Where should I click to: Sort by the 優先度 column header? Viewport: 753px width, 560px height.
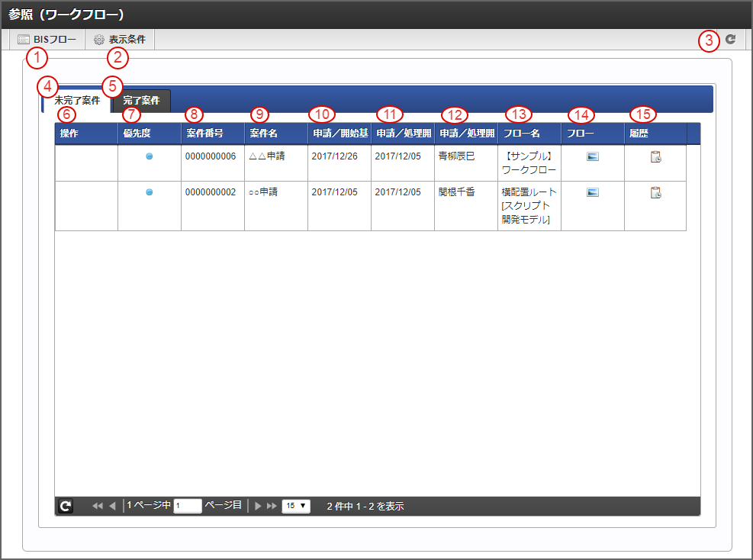[150, 134]
